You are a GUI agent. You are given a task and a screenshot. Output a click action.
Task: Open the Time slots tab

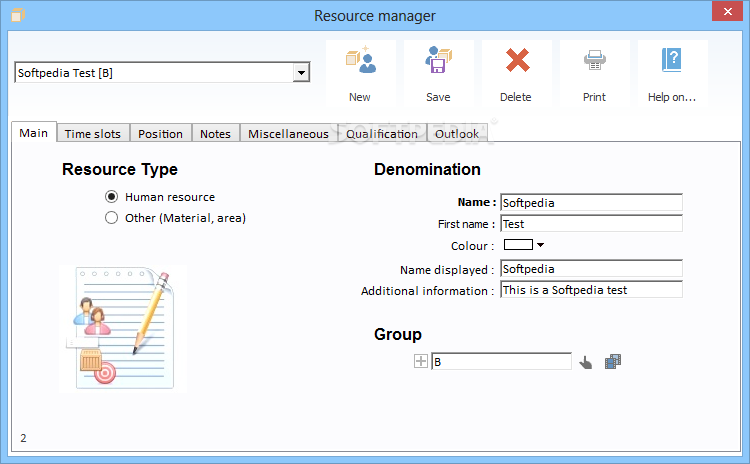(93, 134)
